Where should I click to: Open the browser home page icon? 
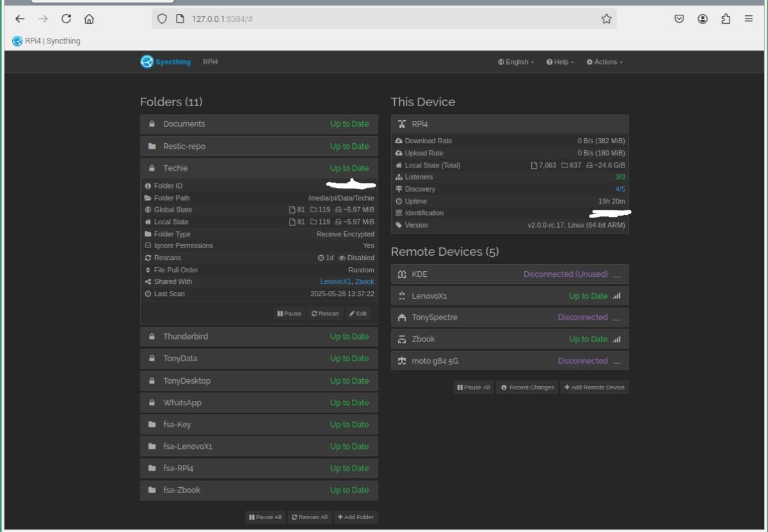tap(89, 19)
